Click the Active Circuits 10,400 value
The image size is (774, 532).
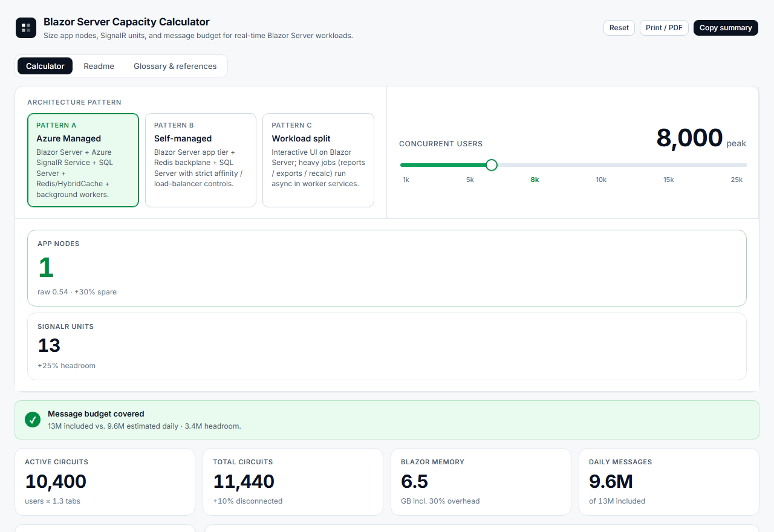[56, 481]
